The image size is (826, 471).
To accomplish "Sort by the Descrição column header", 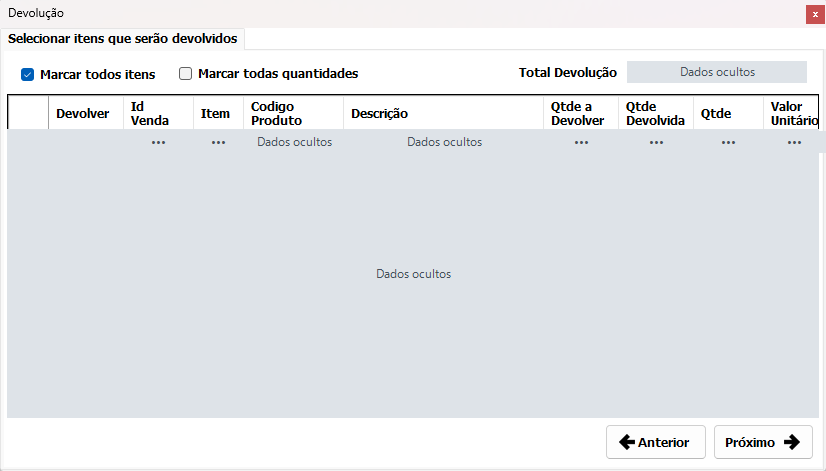I will click(x=444, y=113).
